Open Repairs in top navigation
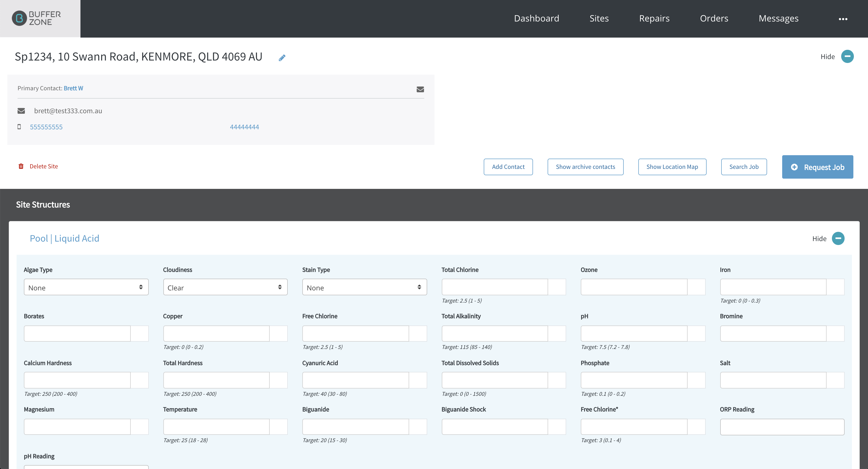The height and width of the screenshot is (469, 868). [654, 18]
